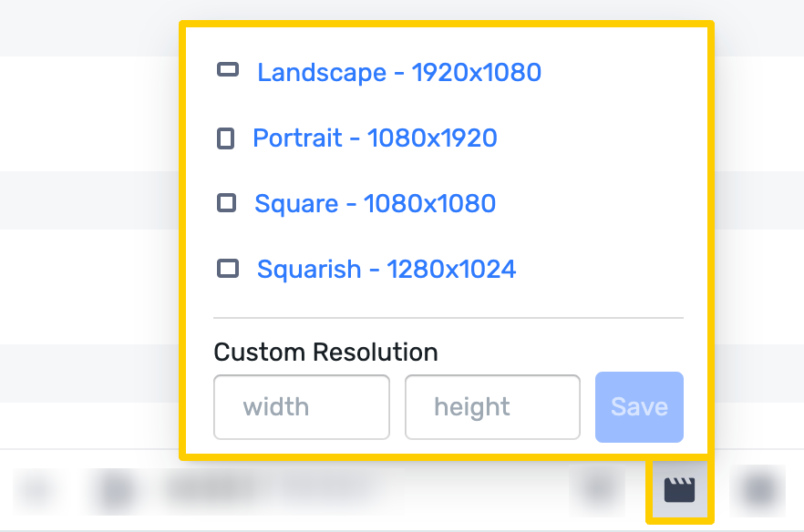Viewport: 804px width, 532px height.
Task: Click the leftmost icon in the bottom toolbar
Action: (35, 488)
